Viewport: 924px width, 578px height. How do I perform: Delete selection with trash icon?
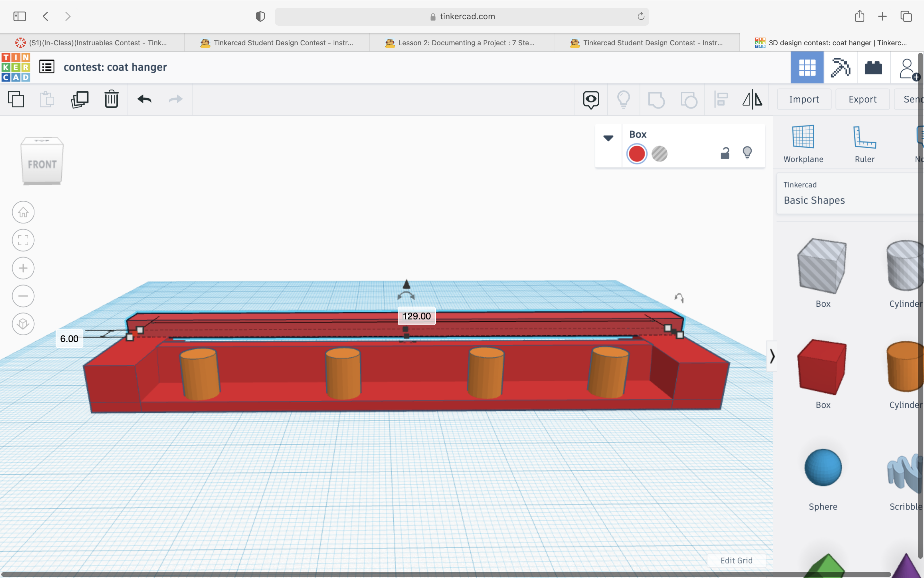(112, 99)
